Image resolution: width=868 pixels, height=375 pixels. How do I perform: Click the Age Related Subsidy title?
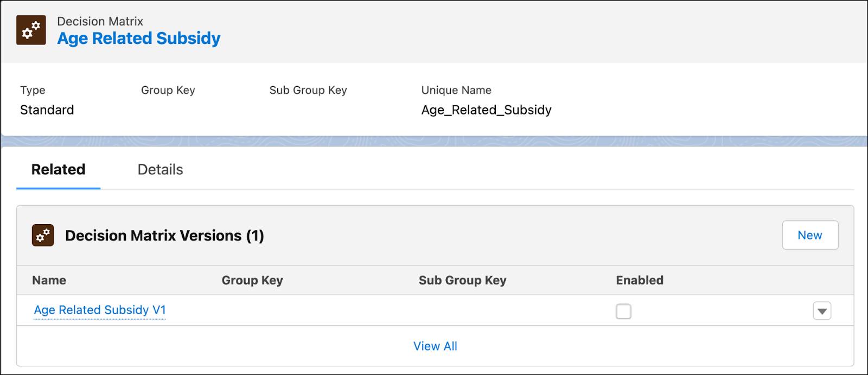click(x=139, y=38)
